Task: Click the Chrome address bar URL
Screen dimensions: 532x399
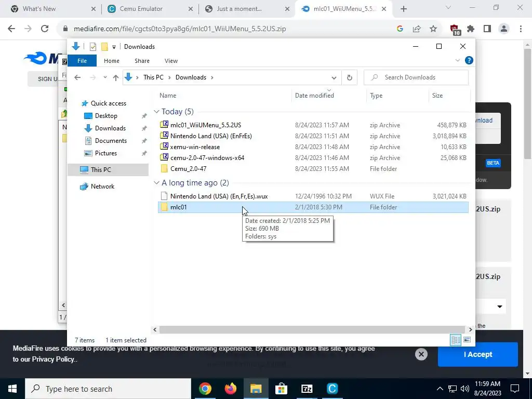Action: click(x=180, y=29)
